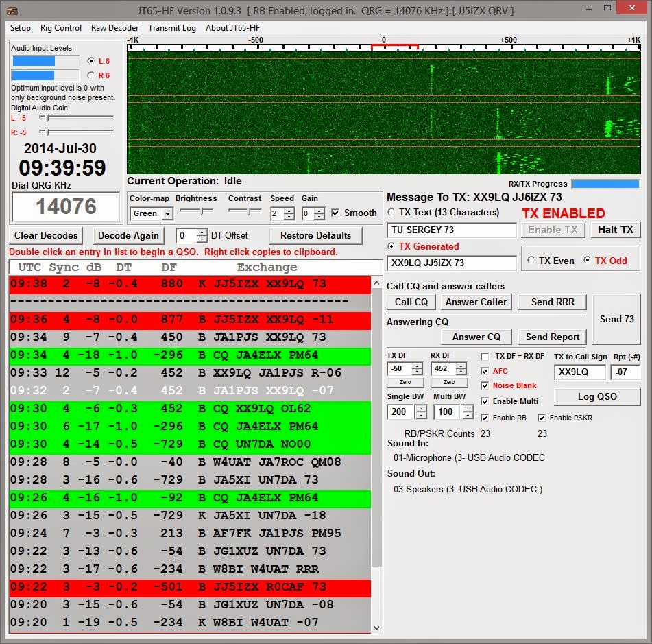The height and width of the screenshot is (644, 652).
Task: Open the Setup menu
Action: pyautogui.click(x=21, y=28)
